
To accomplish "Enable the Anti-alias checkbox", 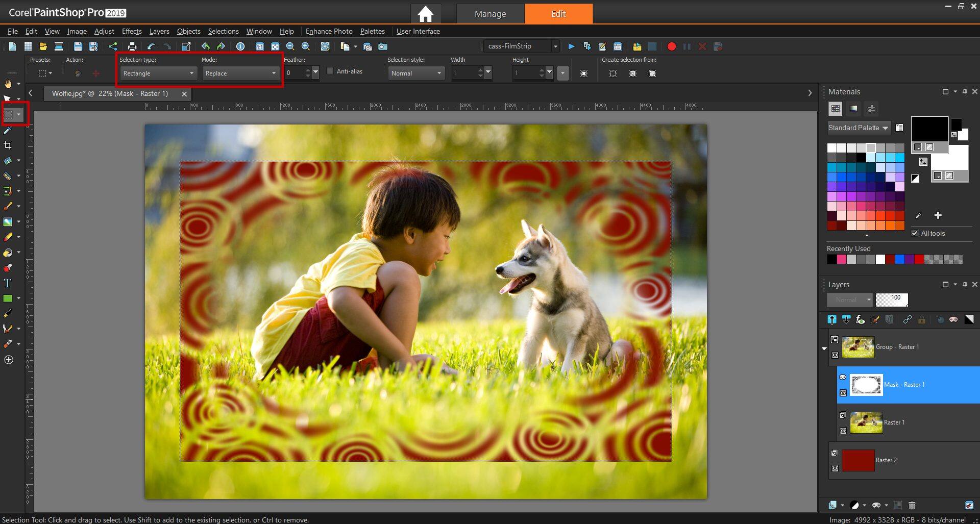I will [331, 71].
